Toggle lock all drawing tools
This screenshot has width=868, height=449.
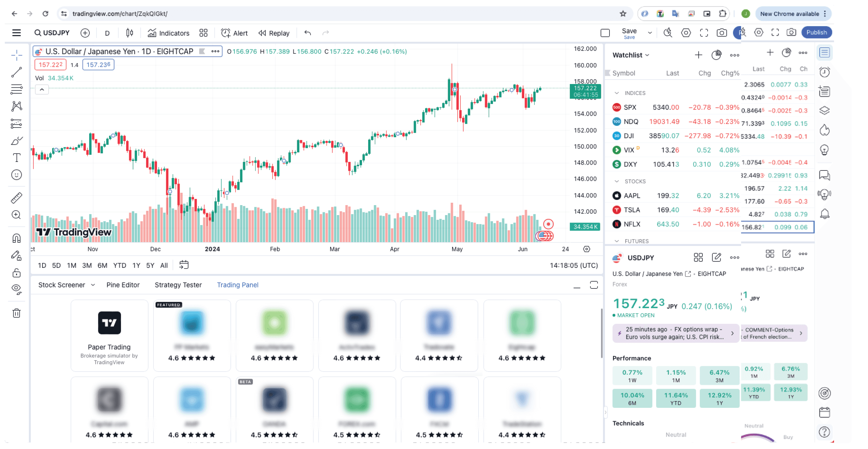pyautogui.click(x=16, y=273)
